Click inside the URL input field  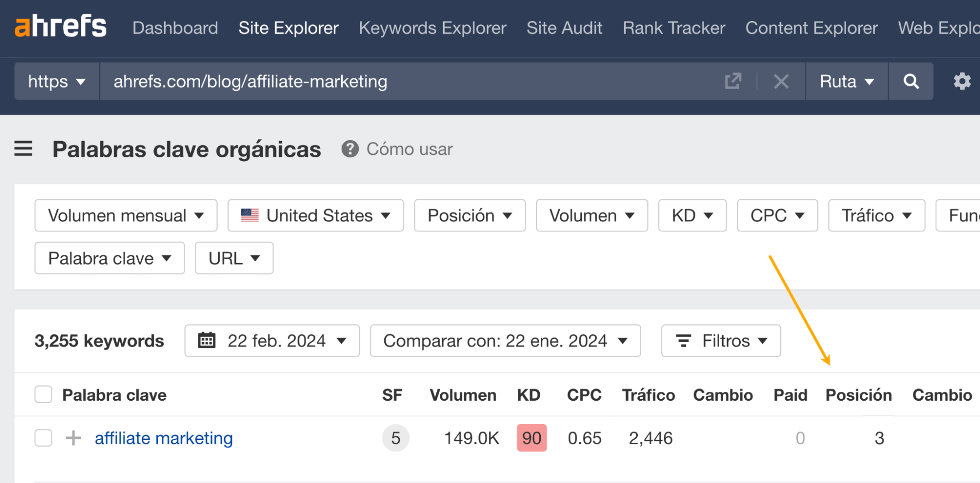[x=343, y=81]
